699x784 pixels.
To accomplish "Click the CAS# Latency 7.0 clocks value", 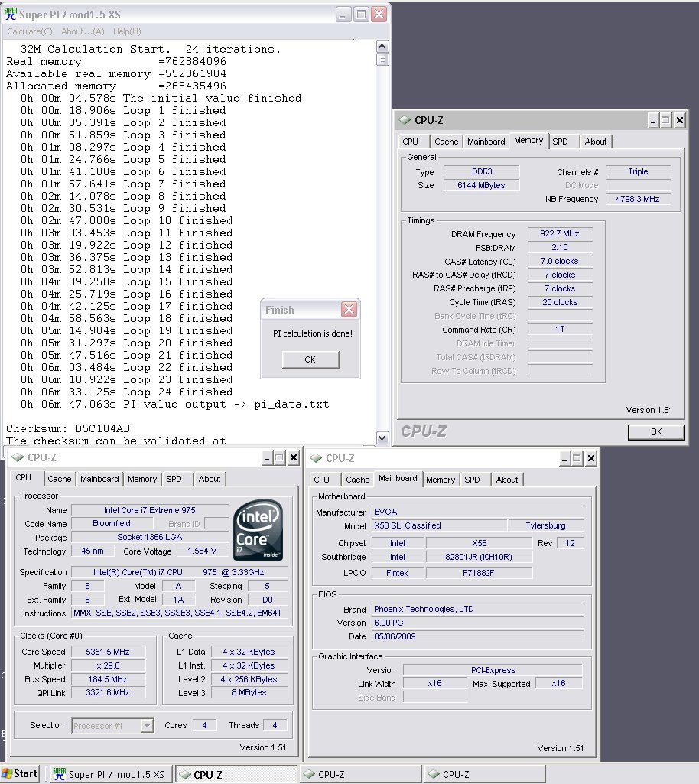I will coord(560,261).
